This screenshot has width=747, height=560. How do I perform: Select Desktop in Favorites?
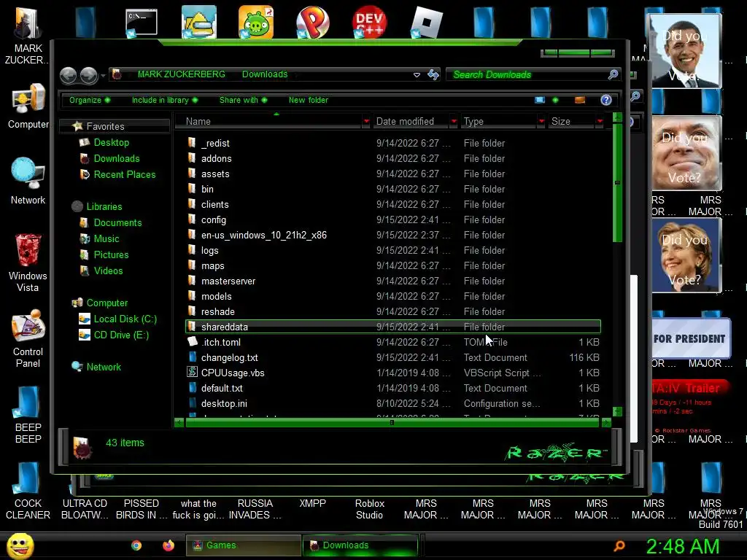coord(111,142)
